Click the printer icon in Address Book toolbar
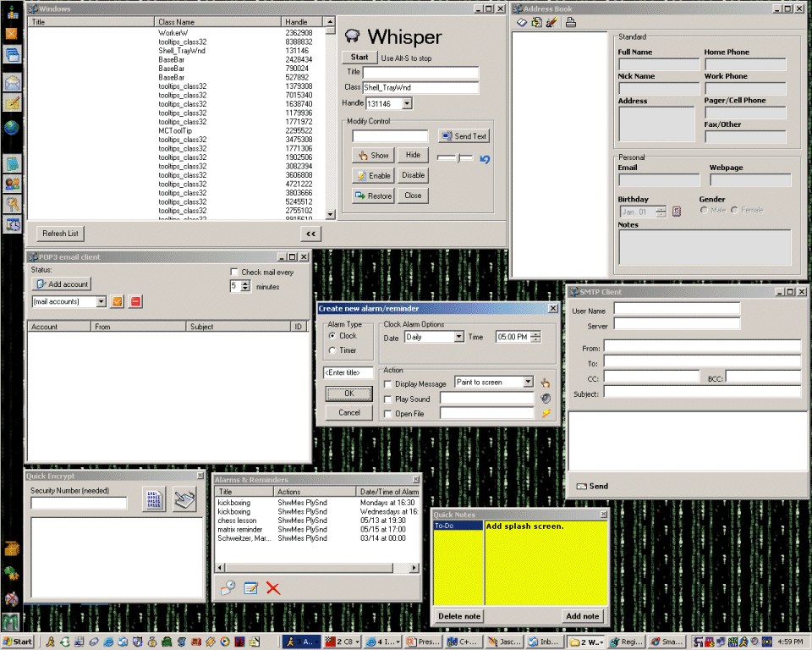The height and width of the screenshot is (650, 812). pyautogui.click(x=570, y=22)
